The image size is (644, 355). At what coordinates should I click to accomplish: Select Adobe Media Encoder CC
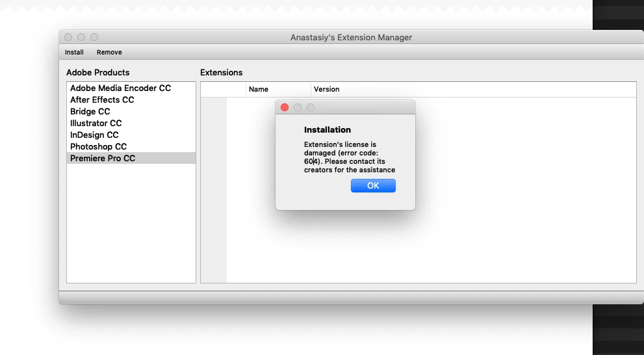click(131, 88)
